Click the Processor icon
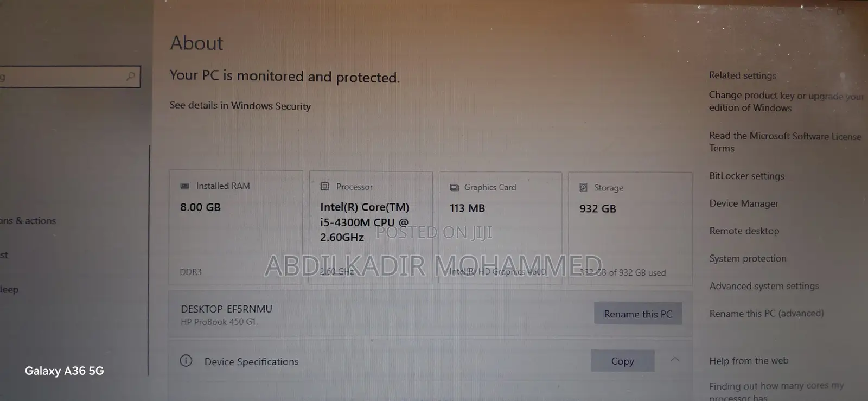The width and height of the screenshot is (868, 401). 325,186
